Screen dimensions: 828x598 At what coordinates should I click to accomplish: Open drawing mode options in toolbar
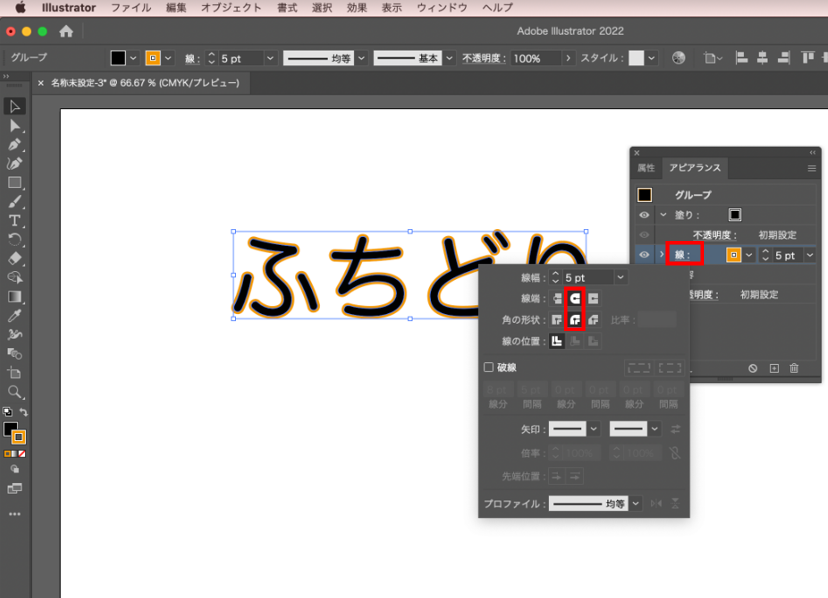(14, 469)
